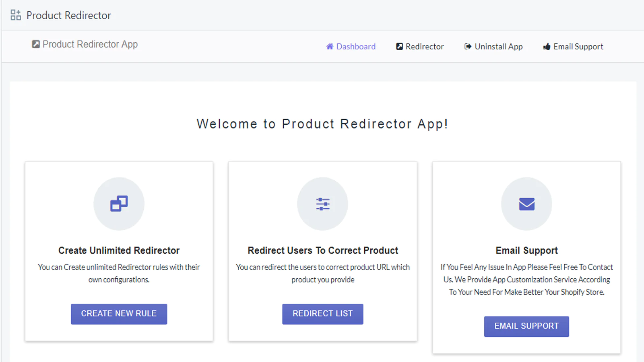Click the square arrow icon beside Redirector
Screen dimensions: 644x362
[x=399, y=47]
